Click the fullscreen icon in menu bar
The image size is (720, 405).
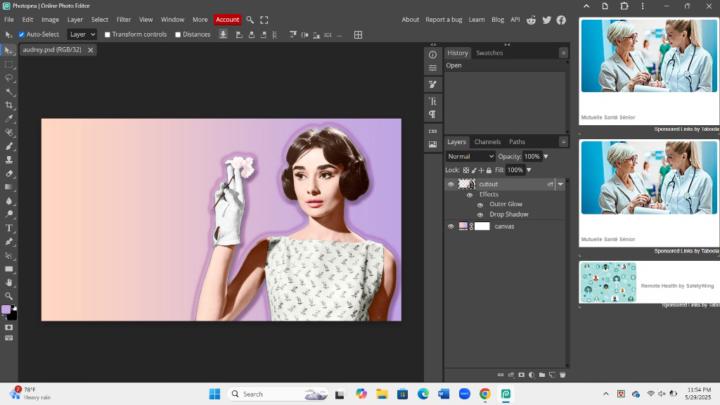point(264,19)
